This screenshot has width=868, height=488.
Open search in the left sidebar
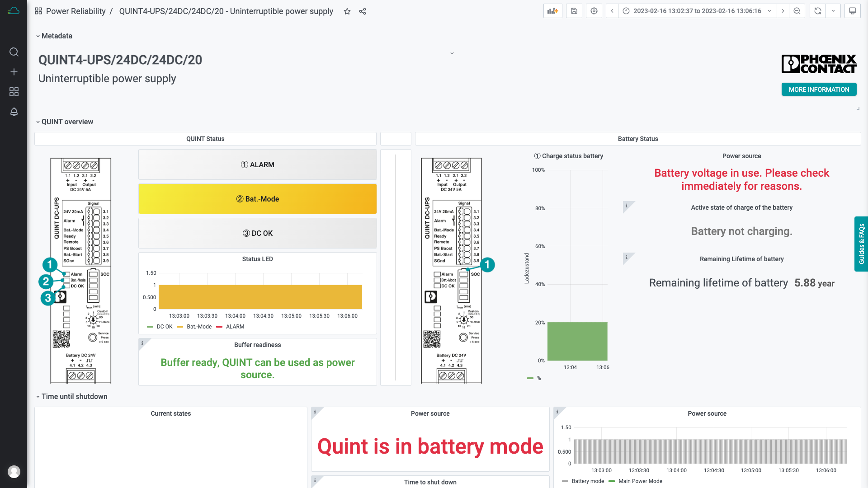(14, 52)
